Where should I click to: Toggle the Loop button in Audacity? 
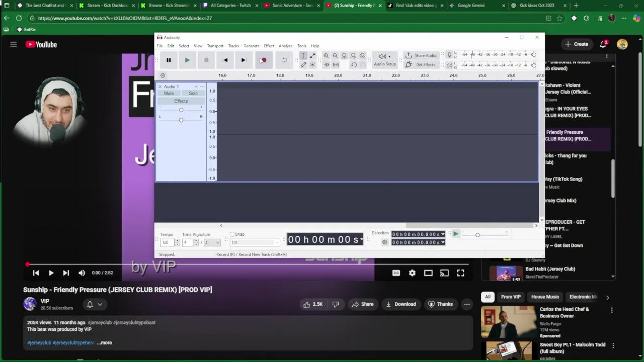[284, 60]
